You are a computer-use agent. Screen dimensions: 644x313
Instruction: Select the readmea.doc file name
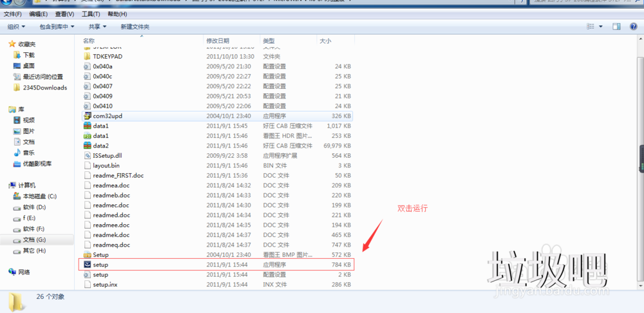[x=111, y=185]
